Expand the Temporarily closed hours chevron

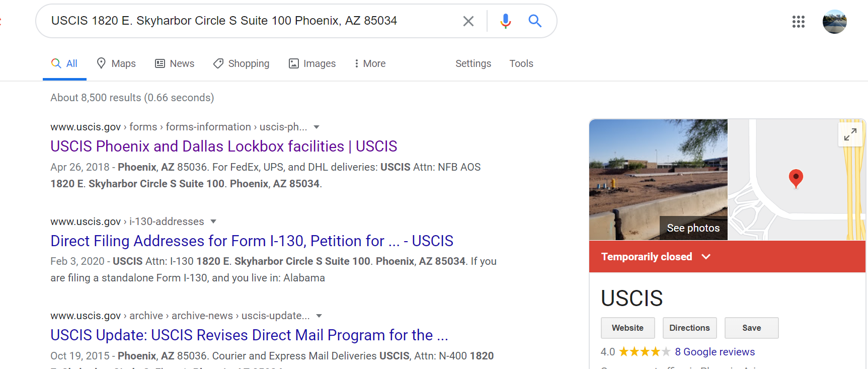click(x=706, y=257)
